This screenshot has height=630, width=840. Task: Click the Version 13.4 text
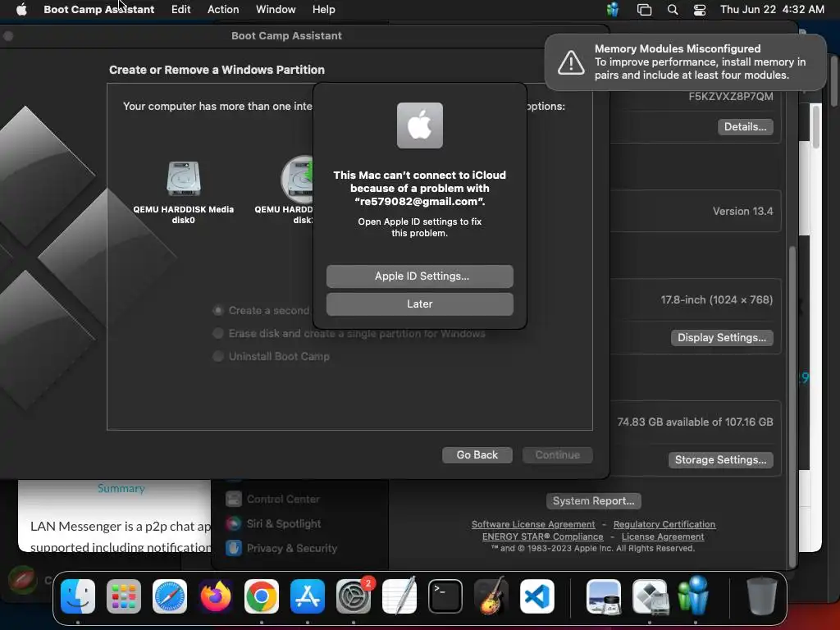click(742, 211)
